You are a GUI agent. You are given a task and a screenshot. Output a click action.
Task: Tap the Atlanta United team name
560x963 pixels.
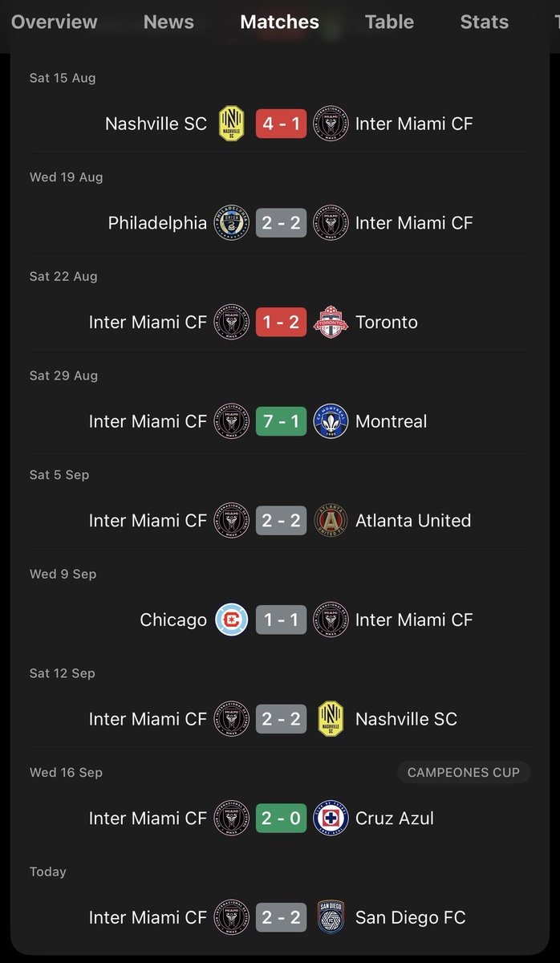[413, 521]
